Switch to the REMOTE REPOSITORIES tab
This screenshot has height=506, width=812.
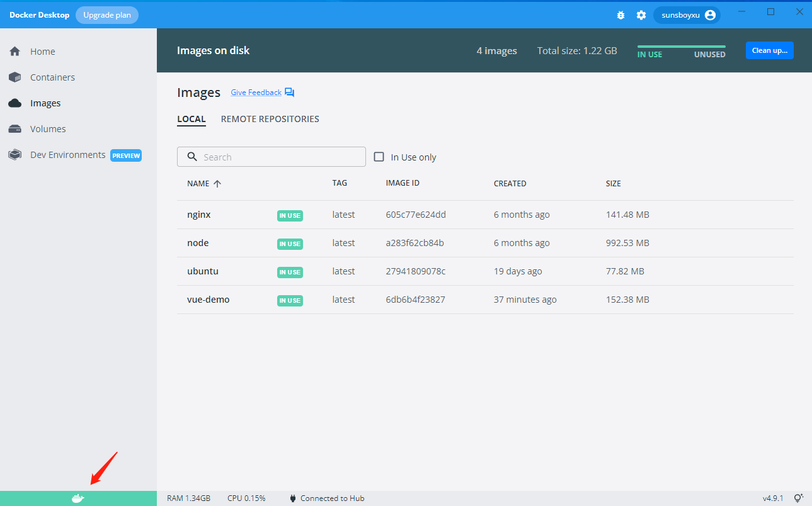click(270, 118)
